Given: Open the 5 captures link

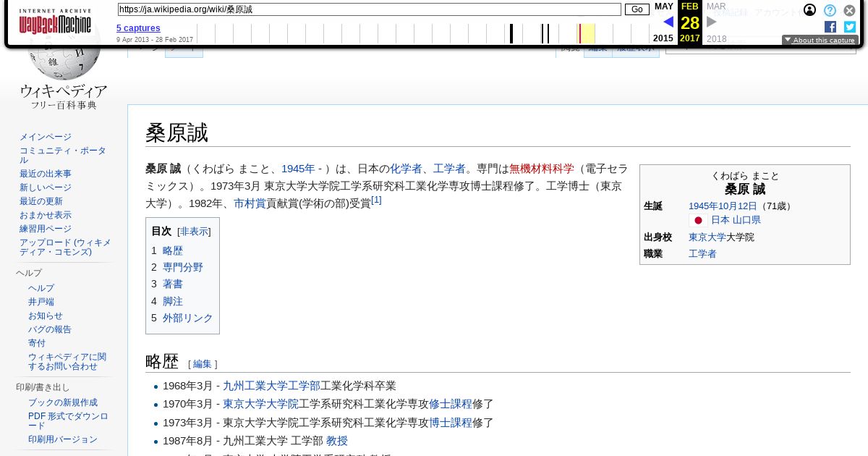Looking at the screenshot, I should [x=138, y=28].
